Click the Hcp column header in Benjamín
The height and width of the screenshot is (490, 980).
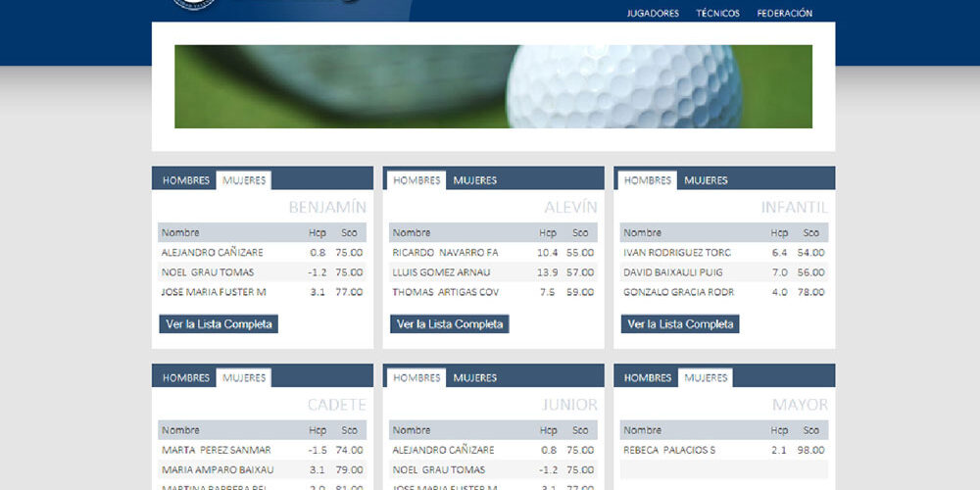point(318,233)
